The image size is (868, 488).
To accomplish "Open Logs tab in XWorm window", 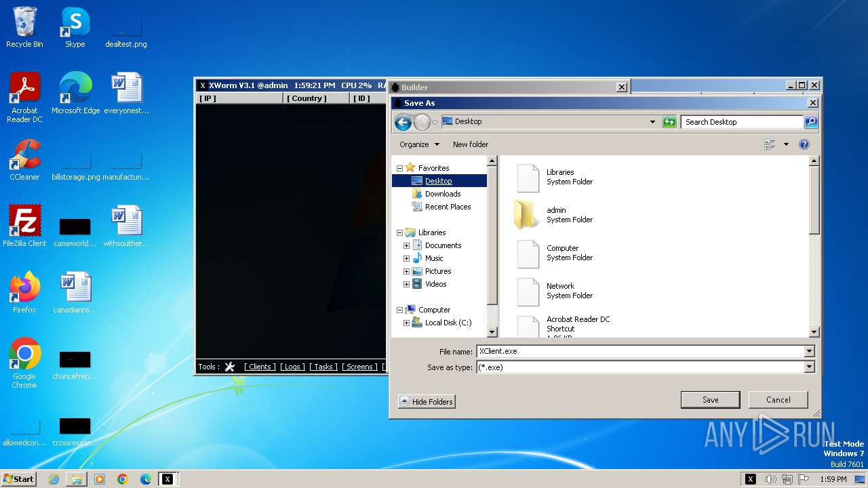I will (x=292, y=367).
